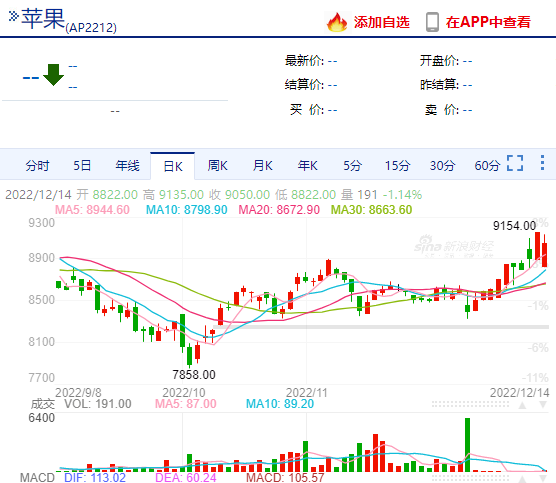Switch to the 15分 chart tab
556x483 pixels.
(397, 166)
